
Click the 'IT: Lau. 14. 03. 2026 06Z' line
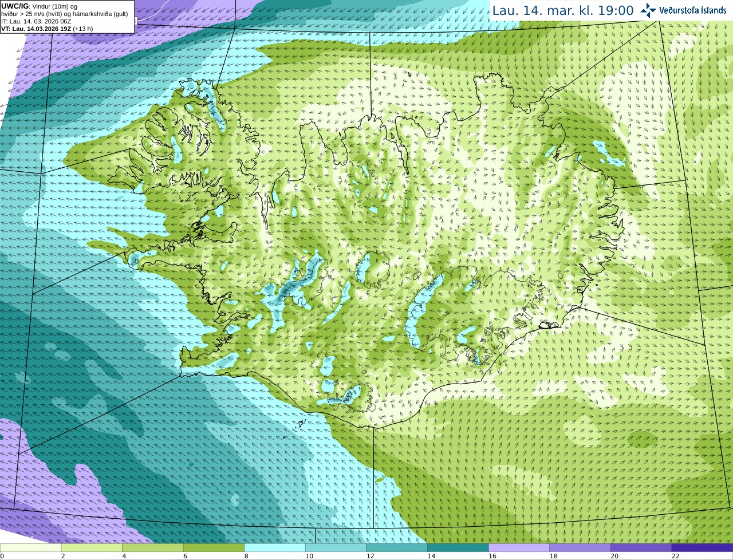point(36,21)
